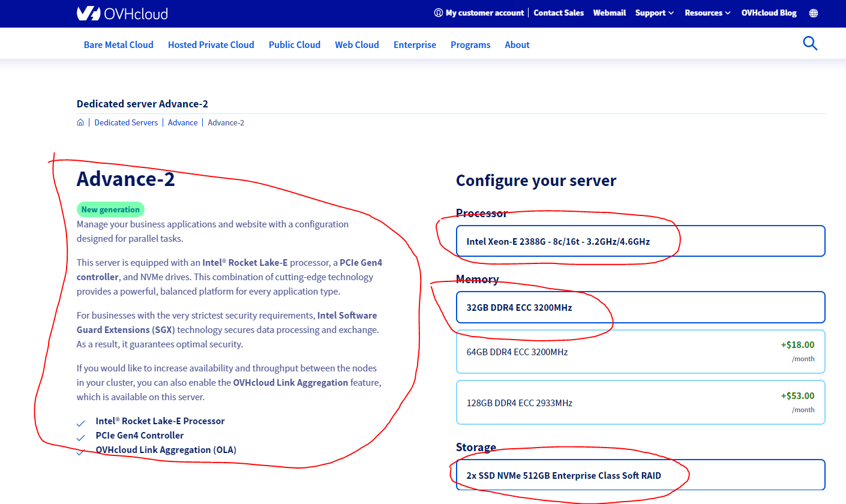Click 'Intel Rocket Lake-E Processor' checklist item
This screenshot has width=846, height=504.
[x=160, y=421]
